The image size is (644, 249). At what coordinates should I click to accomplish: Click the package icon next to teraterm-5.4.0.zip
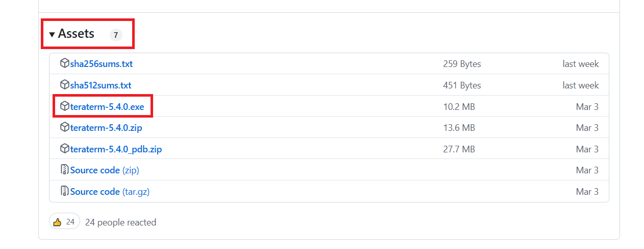[65, 127]
